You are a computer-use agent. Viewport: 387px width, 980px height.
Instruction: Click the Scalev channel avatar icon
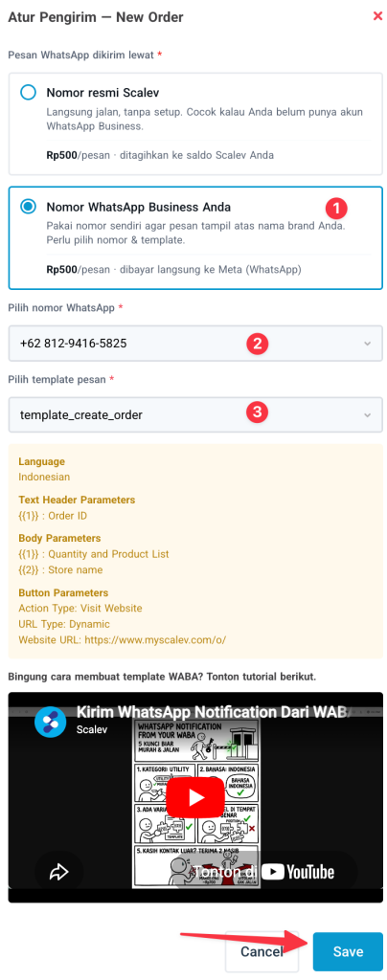click(51, 719)
